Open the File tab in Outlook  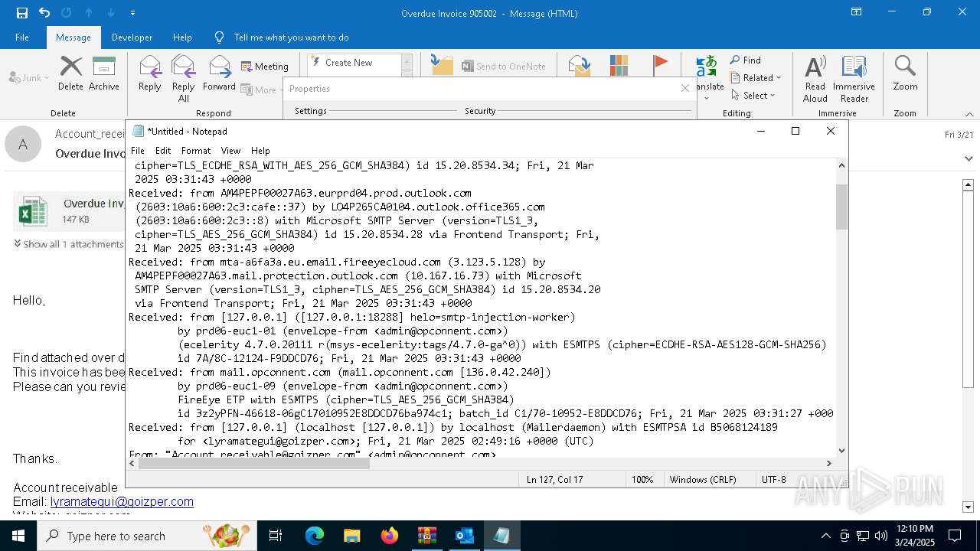tap(22, 37)
